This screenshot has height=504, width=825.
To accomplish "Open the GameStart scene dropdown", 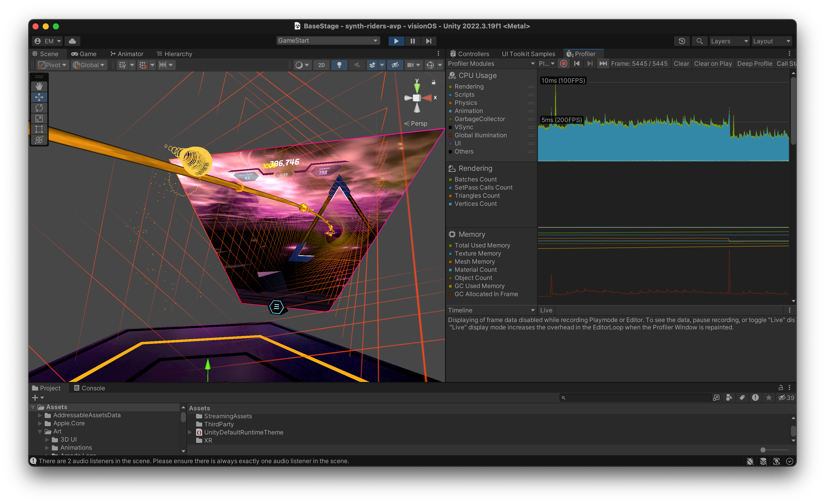I will tap(328, 40).
